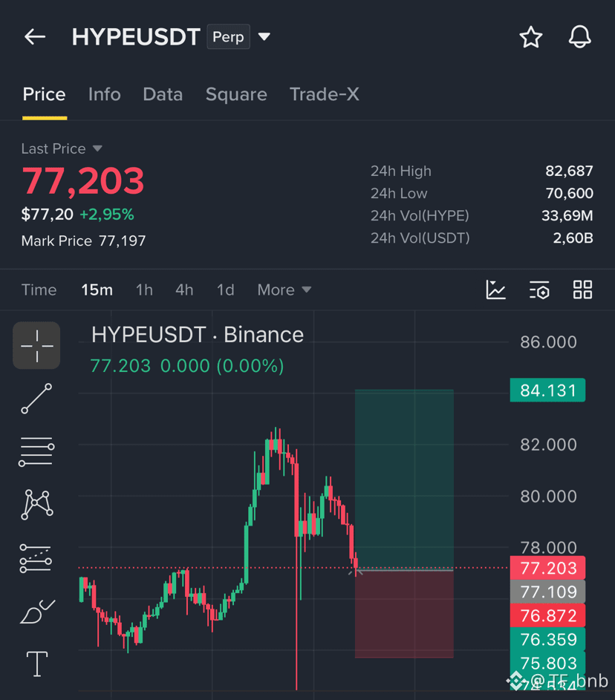Expand the Last Price dropdown
The image size is (615, 700).
tap(97, 148)
